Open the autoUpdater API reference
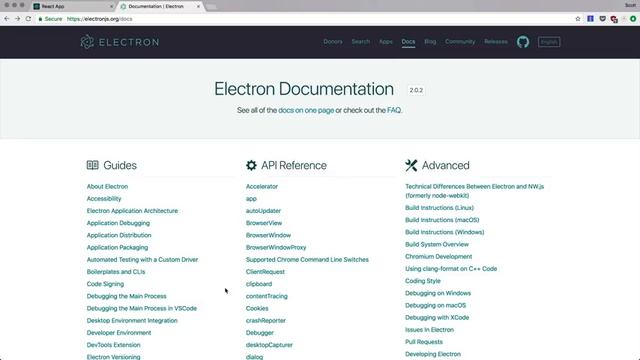The image size is (640, 360). pos(263,211)
